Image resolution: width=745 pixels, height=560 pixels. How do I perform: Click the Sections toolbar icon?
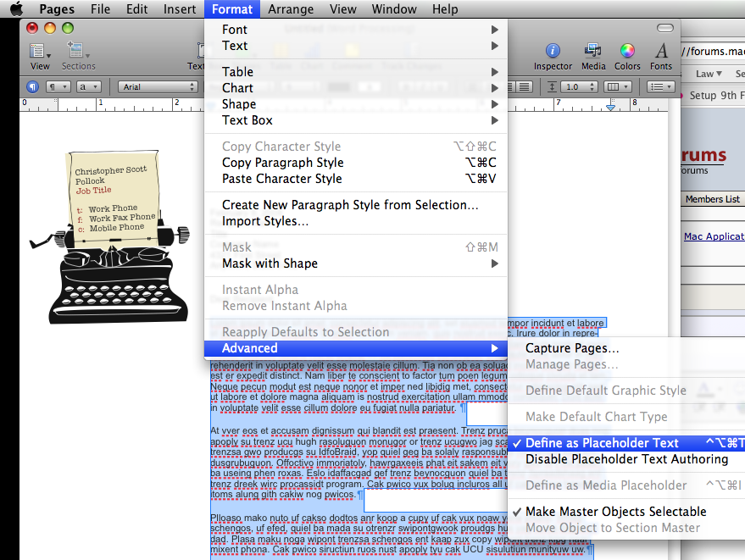(78, 56)
